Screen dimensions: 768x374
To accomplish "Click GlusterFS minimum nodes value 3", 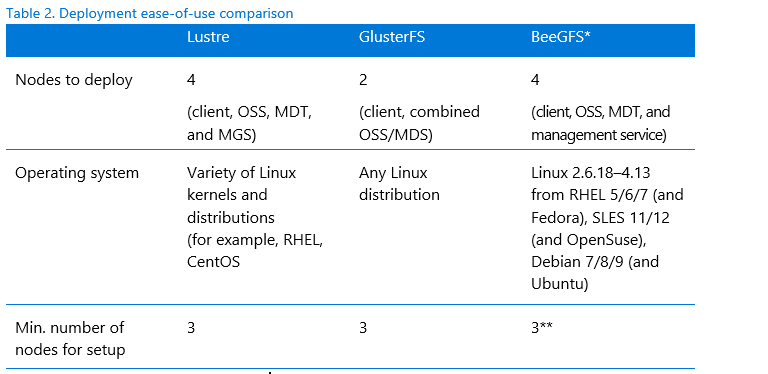I will tap(363, 327).
